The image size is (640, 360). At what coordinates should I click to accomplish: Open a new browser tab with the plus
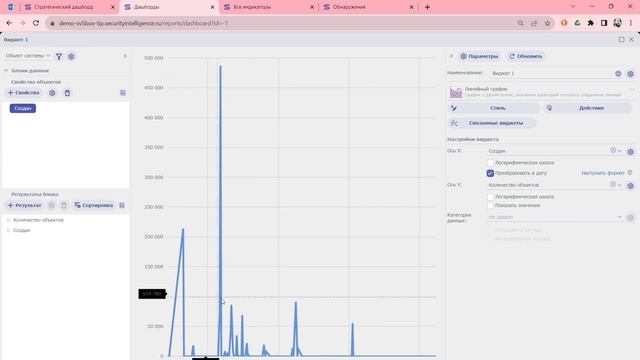tap(427, 7)
